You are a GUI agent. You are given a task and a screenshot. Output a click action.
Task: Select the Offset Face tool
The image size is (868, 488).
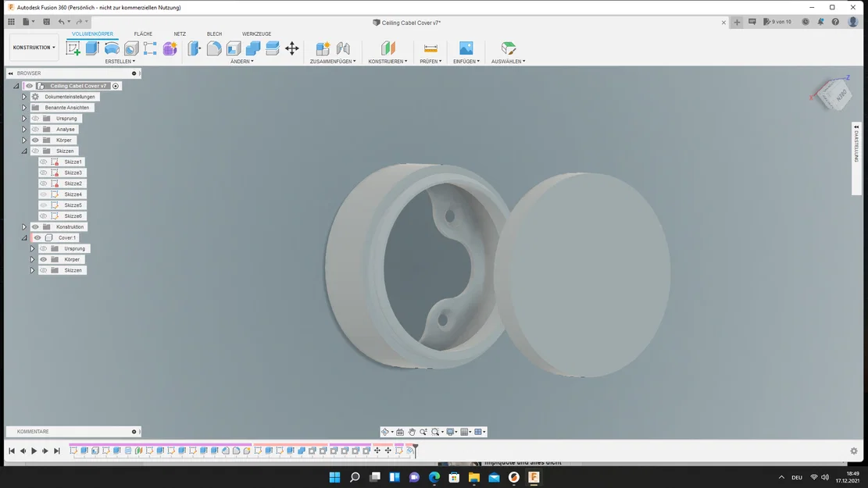(273, 48)
